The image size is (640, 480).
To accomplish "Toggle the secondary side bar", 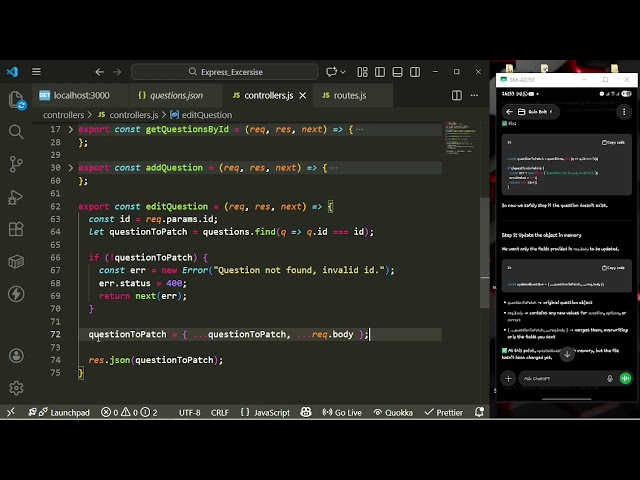I will [415, 72].
